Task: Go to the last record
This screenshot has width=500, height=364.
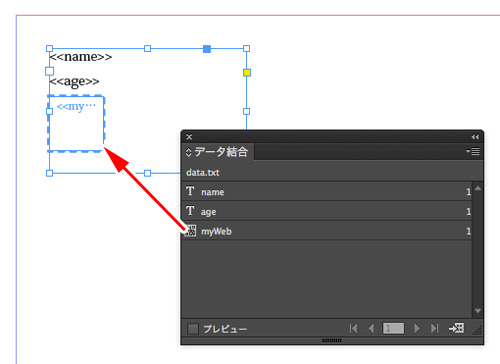Action: pyautogui.click(x=434, y=329)
